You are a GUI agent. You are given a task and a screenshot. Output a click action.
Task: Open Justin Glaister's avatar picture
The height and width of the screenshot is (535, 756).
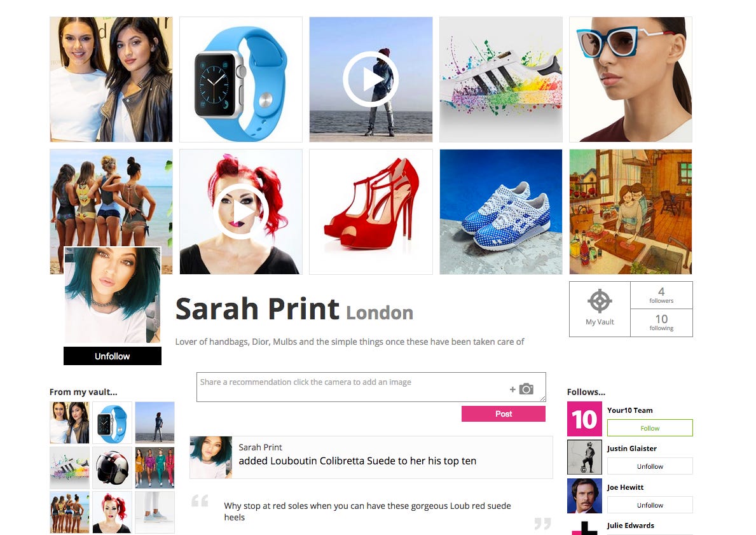tap(584, 457)
